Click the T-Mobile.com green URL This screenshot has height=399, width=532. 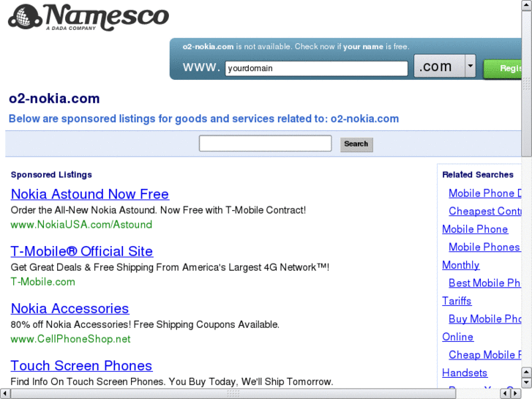tap(42, 282)
